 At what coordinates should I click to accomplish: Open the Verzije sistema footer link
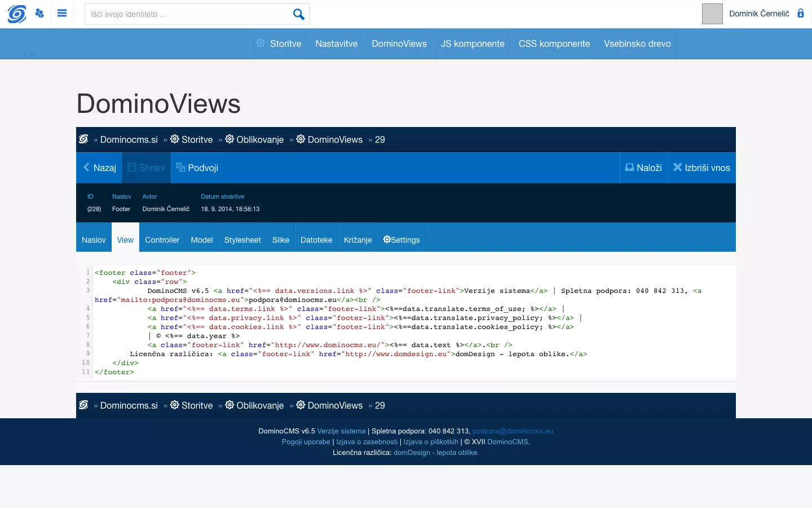341,431
